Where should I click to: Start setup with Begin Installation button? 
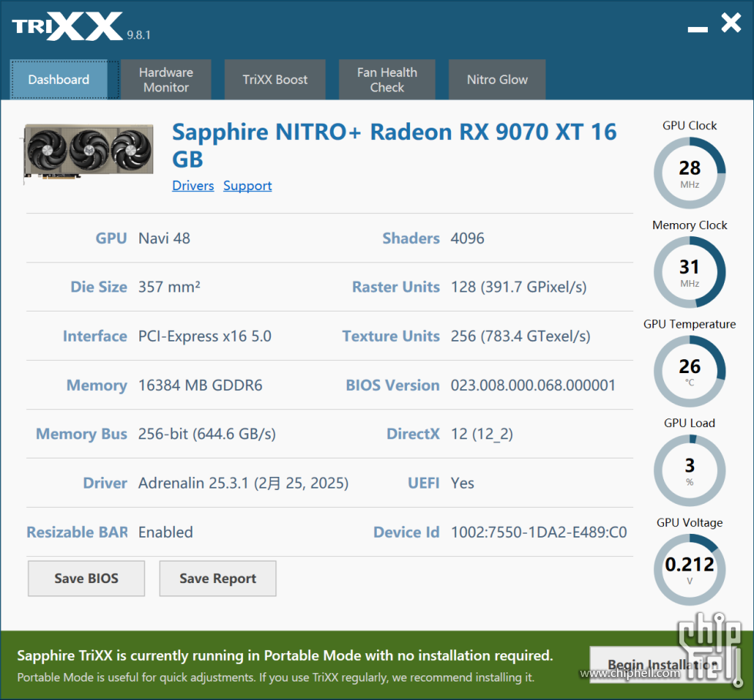662,665
